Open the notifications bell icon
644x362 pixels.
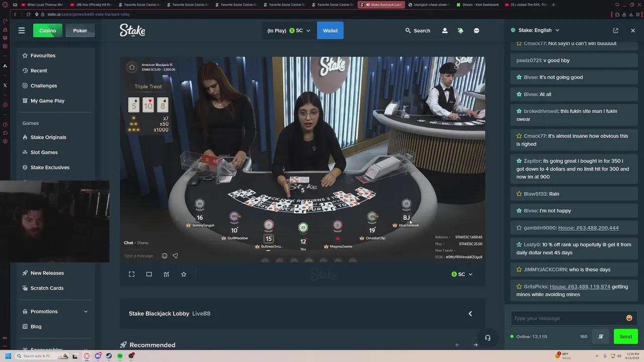point(460,31)
